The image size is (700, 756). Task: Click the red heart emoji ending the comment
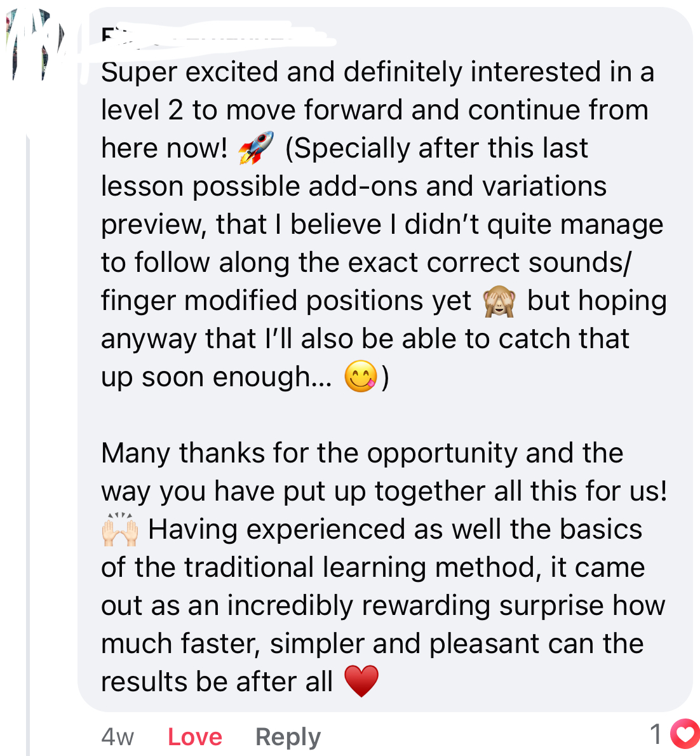361,681
